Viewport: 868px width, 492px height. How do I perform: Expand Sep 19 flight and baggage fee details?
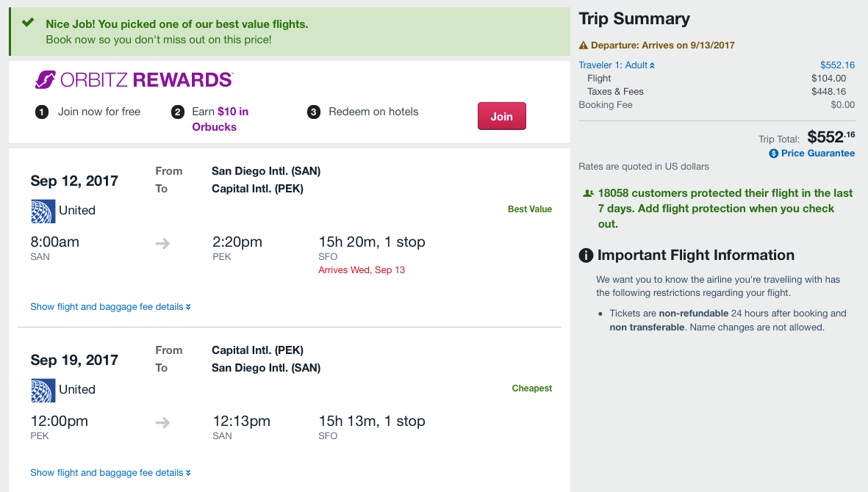110,473
